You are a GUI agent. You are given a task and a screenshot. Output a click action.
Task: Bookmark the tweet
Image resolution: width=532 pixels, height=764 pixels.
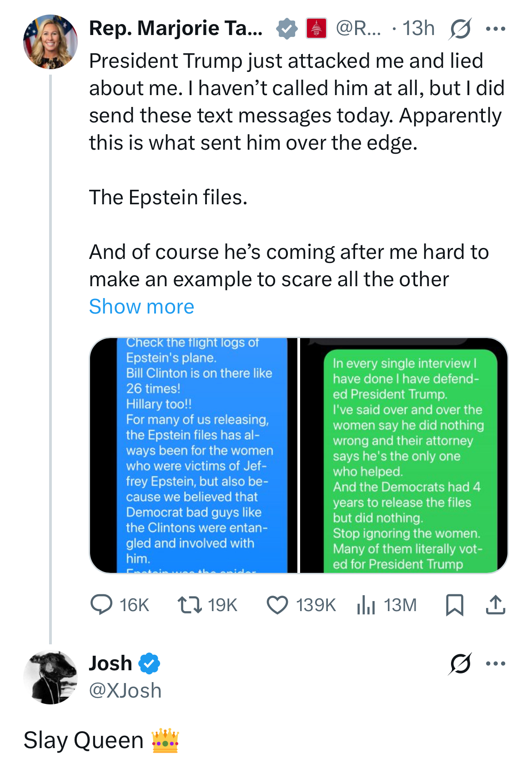click(x=454, y=605)
